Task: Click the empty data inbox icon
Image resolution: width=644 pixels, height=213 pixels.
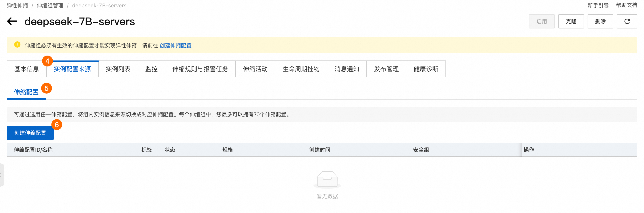Action: (x=327, y=179)
